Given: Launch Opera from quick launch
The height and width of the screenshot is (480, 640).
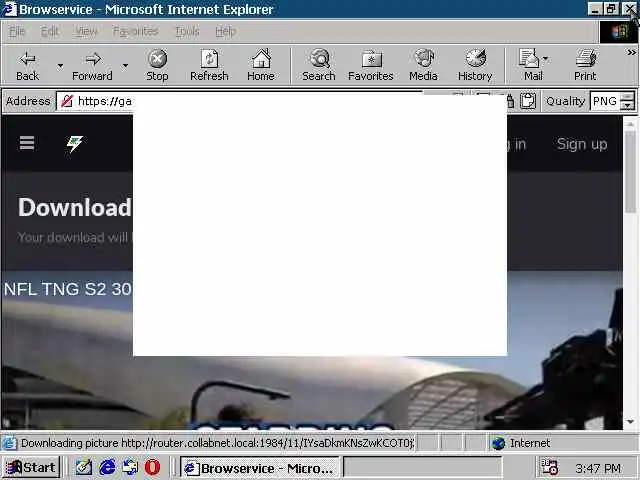Looking at the screenshot, I should (x=153, y=467).
